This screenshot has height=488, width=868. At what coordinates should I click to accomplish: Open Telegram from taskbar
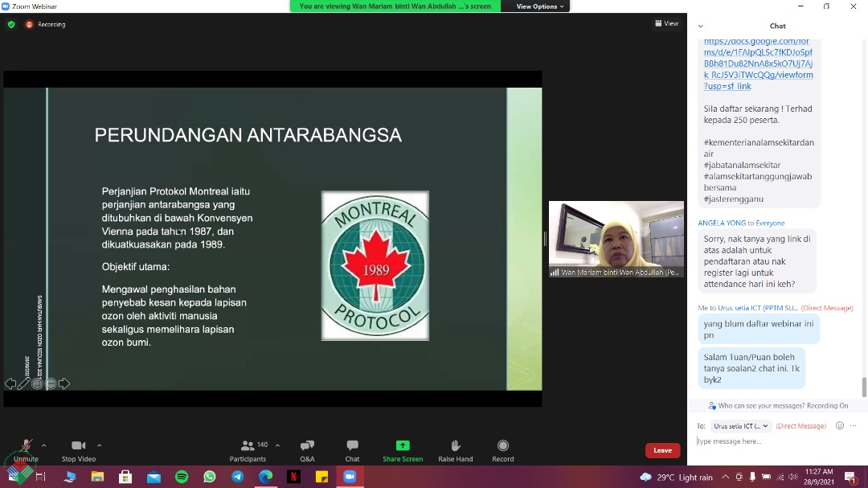click(237, 477)
